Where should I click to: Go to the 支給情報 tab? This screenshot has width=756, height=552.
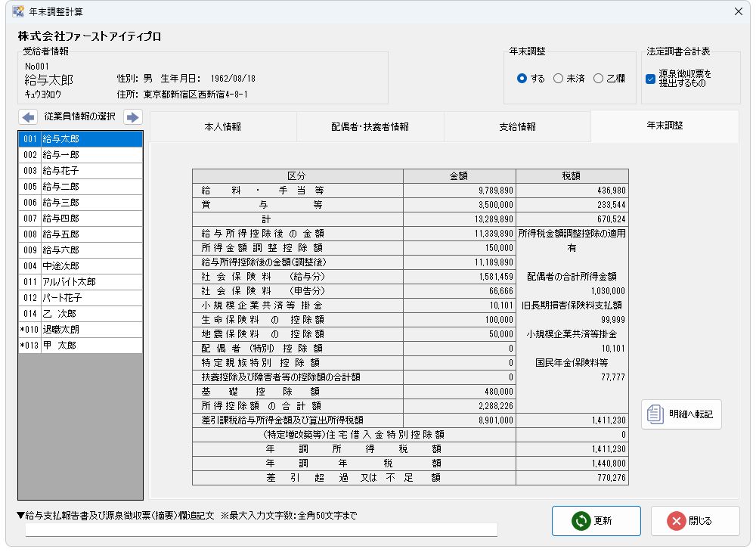pos(517,126)
